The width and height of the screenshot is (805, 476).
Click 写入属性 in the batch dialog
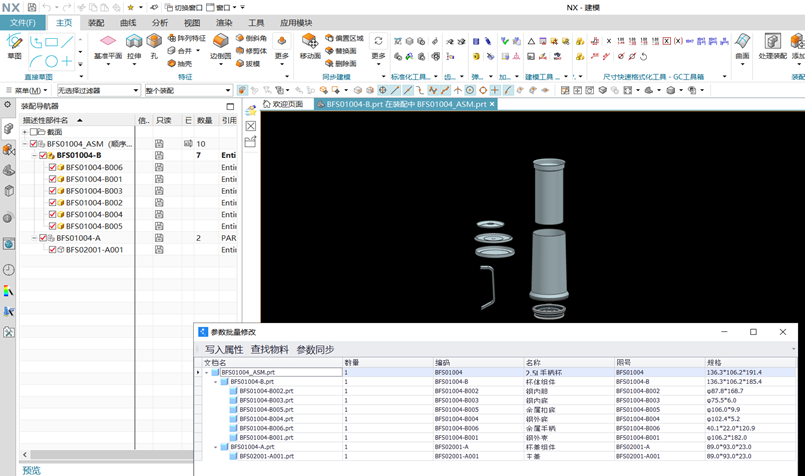tap(224, 349)
